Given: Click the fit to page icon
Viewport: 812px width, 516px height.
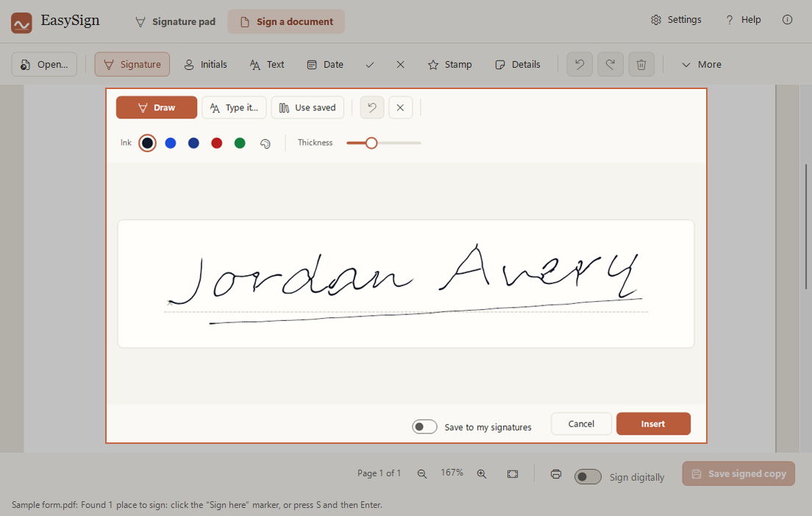Looking at the screenshot, I should [x=513, y=473].
